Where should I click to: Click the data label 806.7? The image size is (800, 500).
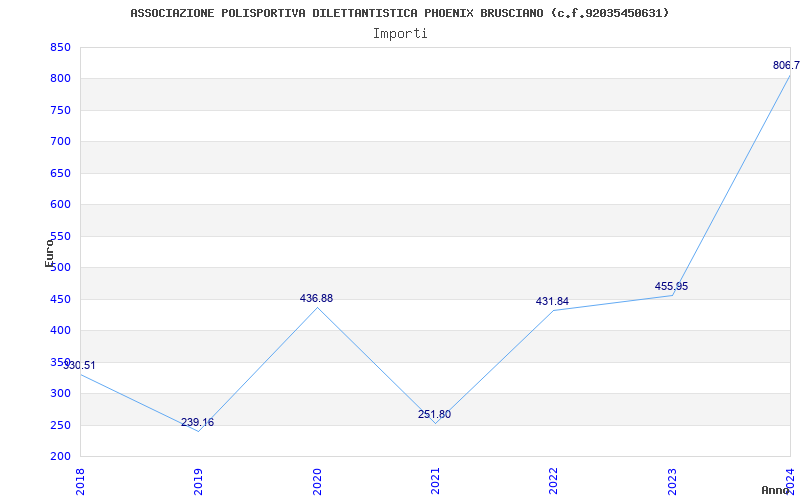click(786, 65)
